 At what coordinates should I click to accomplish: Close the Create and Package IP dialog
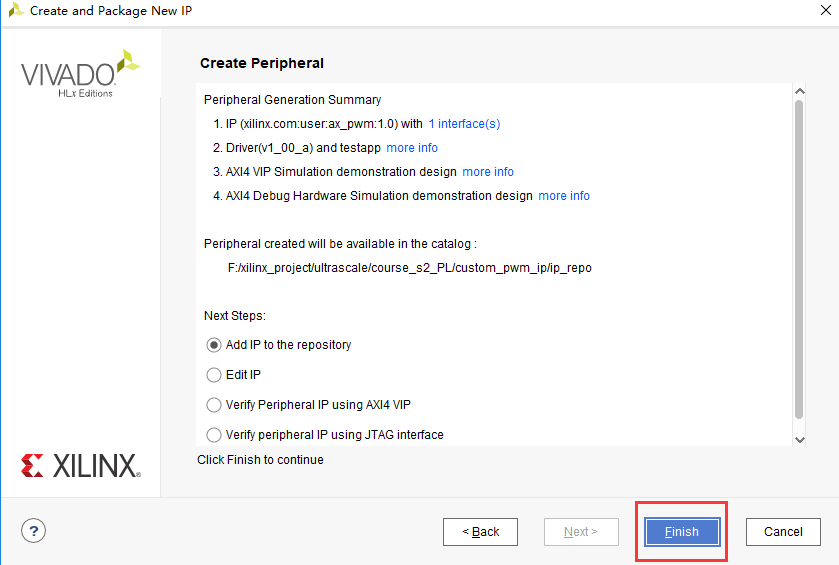pos(820,11)
